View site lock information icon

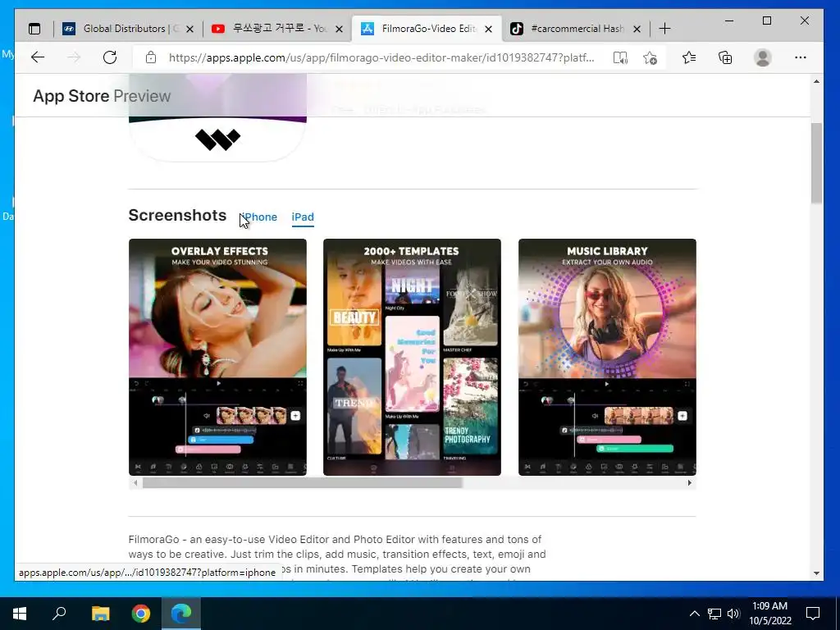(151, 57)
